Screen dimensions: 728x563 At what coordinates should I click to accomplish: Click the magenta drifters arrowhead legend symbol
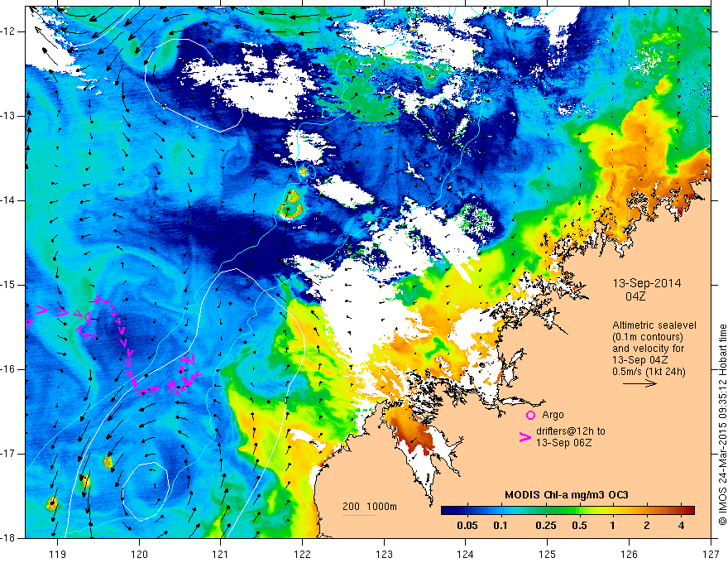[x=524, y=437]
